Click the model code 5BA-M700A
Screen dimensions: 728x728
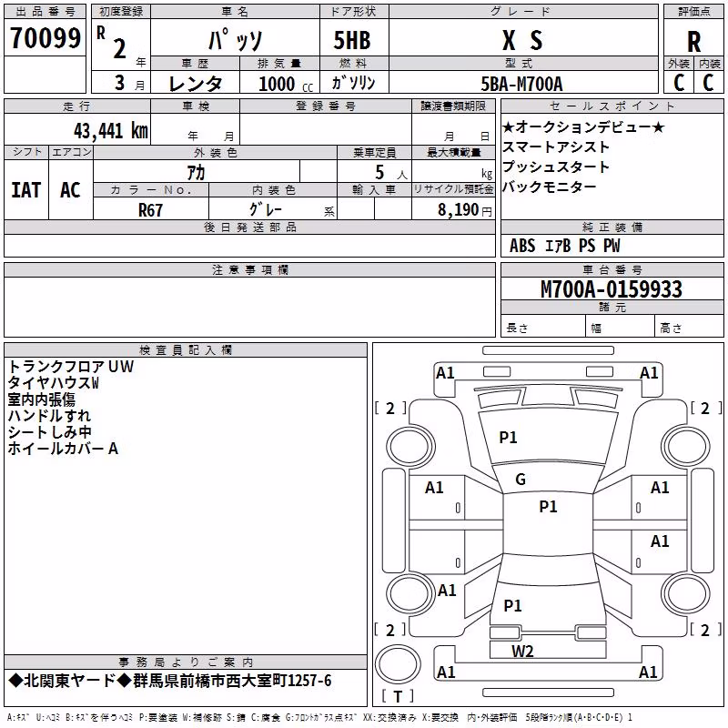click(x=521, y=84)
